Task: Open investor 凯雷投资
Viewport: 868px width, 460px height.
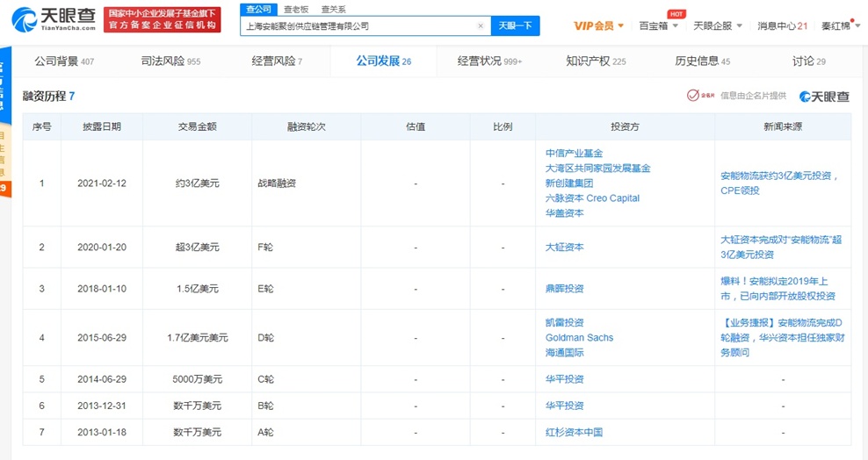Action: pyautogui.click(x=565, y=322)
